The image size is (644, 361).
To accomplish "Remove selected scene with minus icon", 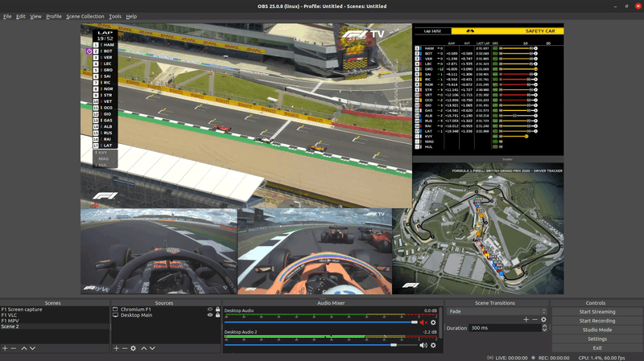I will (14, 348).
